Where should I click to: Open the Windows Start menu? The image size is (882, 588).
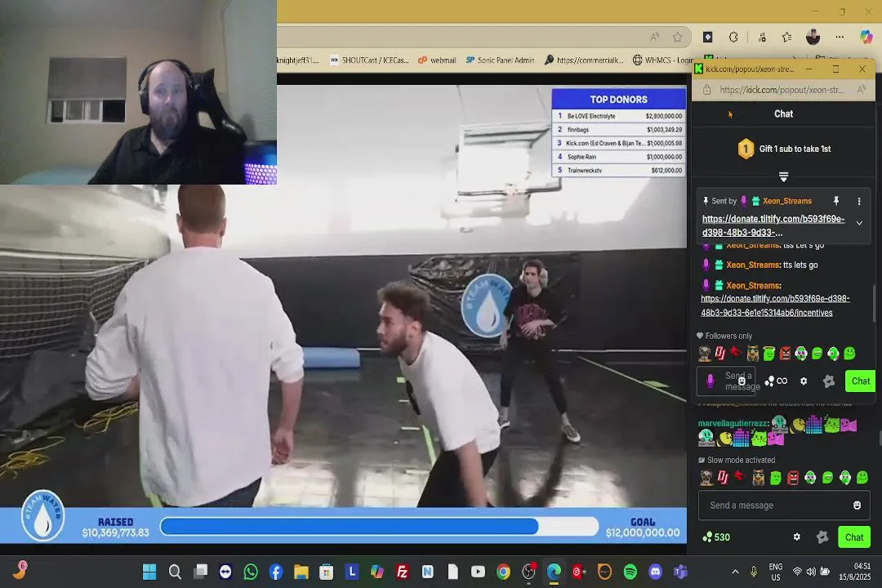click(x=149, y=572)
